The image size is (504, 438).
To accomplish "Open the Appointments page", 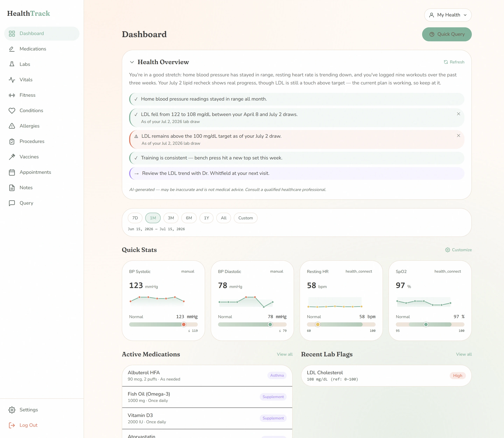I will coord(42,172).
